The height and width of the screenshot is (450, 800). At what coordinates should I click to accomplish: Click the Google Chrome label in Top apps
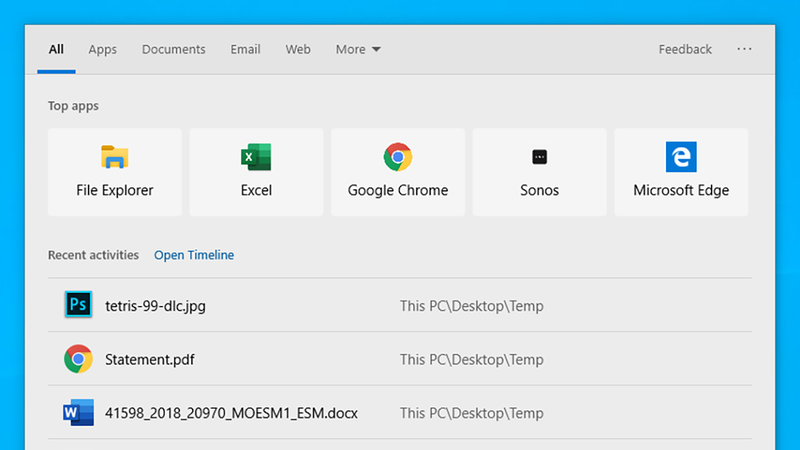tap(398, 190)
